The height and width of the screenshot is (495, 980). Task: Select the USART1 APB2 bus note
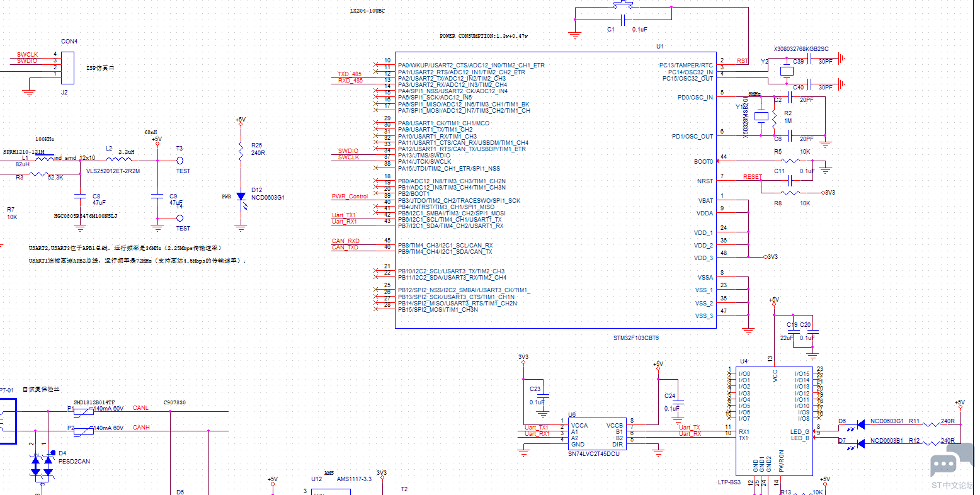tap(138, 260)
